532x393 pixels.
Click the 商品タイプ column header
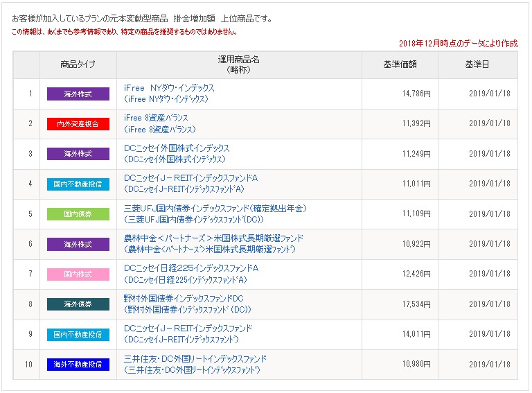[78, 64]
